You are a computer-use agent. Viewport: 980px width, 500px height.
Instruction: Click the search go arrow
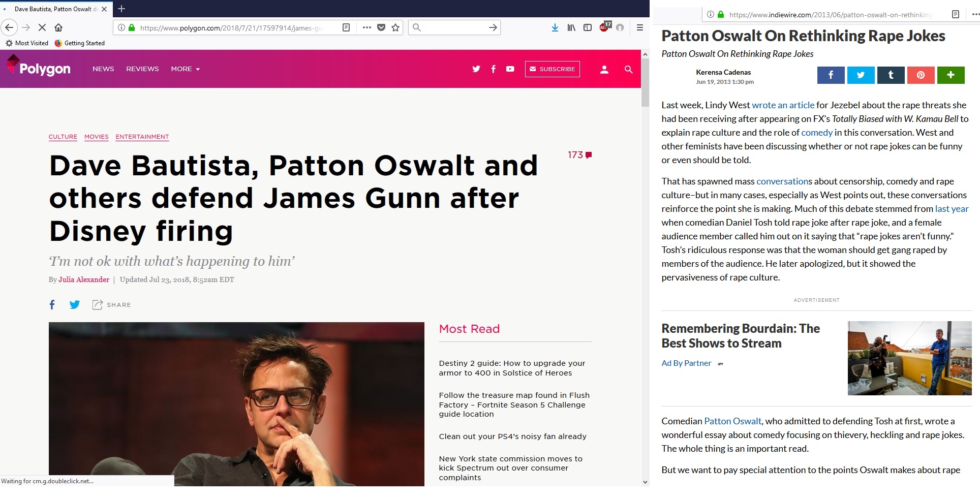coord(493,27)
